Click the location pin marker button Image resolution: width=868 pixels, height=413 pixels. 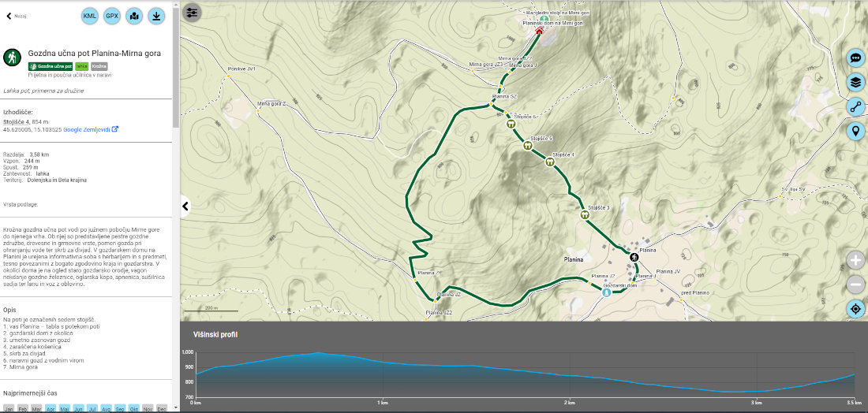tap(856, 131)
